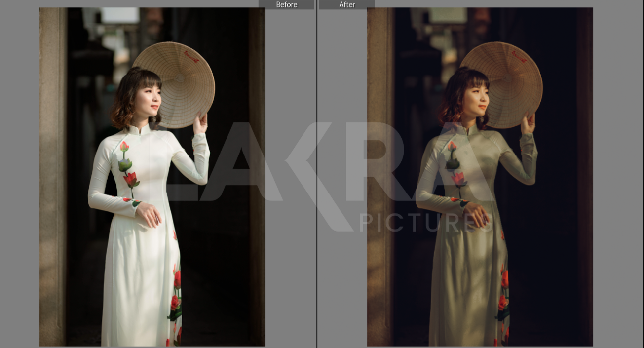
Task: Click the vertical divider between Before and After
Action: click(x=316, y=174)
